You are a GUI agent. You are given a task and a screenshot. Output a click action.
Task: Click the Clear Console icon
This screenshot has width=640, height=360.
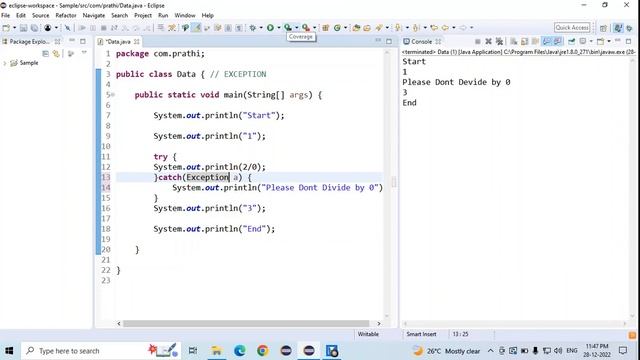coord(513,41)
